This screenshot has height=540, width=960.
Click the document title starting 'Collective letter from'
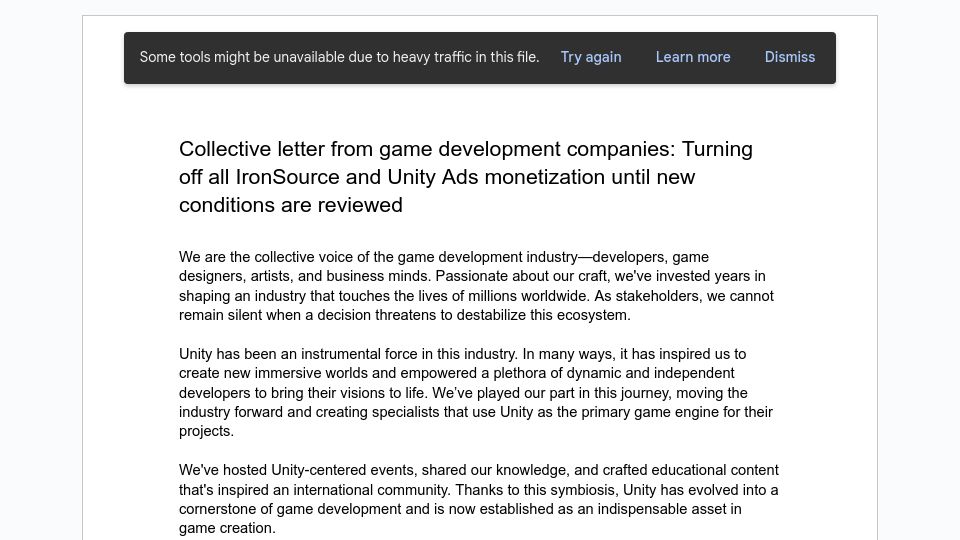click(466, 177)
